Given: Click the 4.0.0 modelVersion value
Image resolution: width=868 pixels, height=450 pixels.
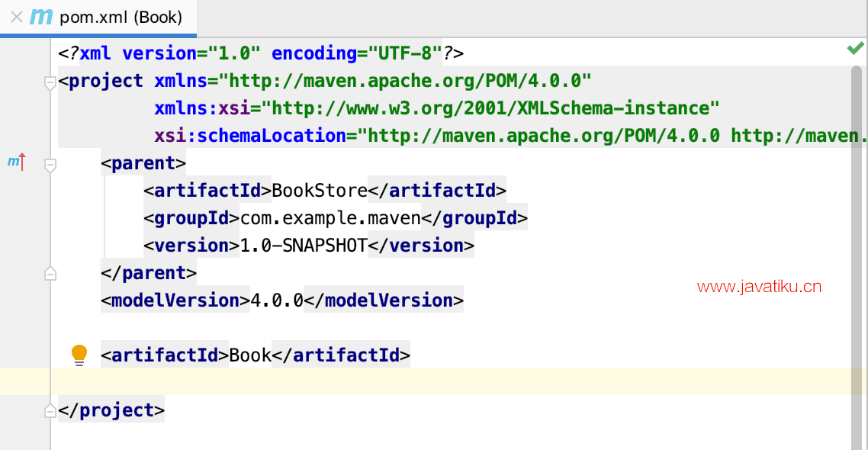Looking at the screenshot, I should (x=277, y=300).
